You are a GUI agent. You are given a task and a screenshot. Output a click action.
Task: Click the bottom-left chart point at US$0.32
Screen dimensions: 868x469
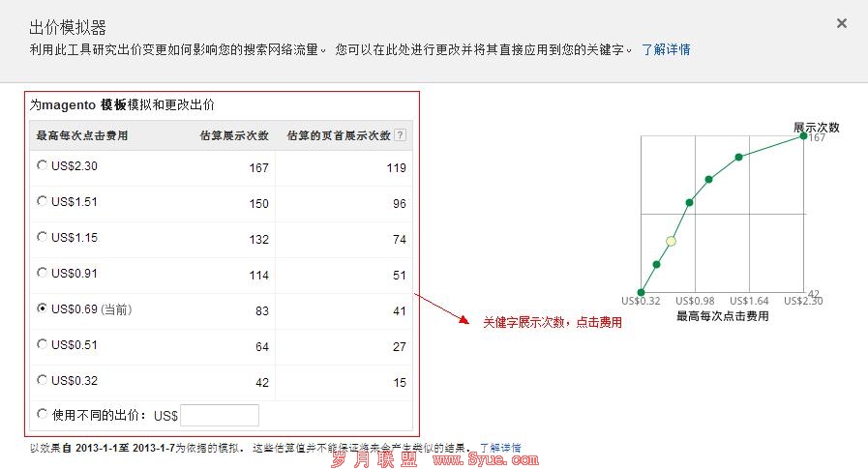tap(641, 292)
